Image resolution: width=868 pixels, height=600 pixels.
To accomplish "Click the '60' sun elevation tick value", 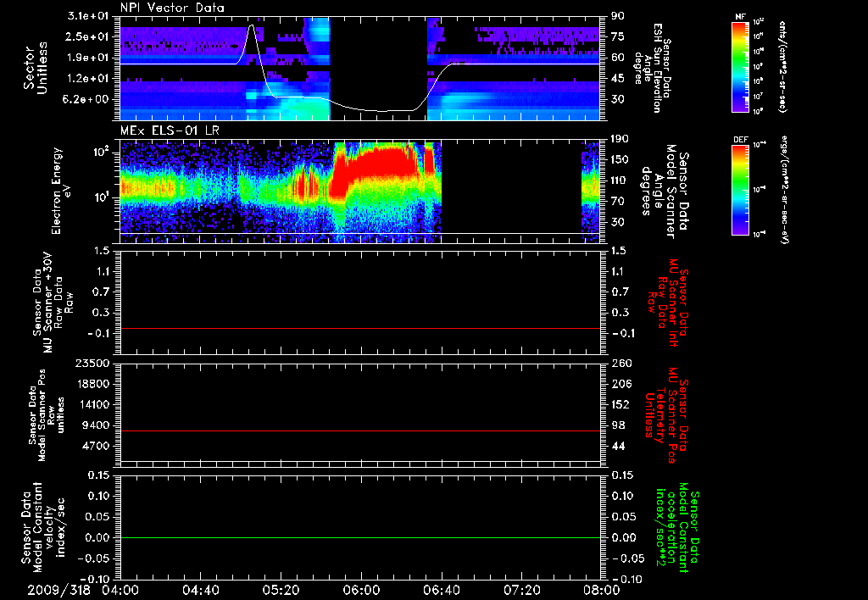I will point(617,58).
